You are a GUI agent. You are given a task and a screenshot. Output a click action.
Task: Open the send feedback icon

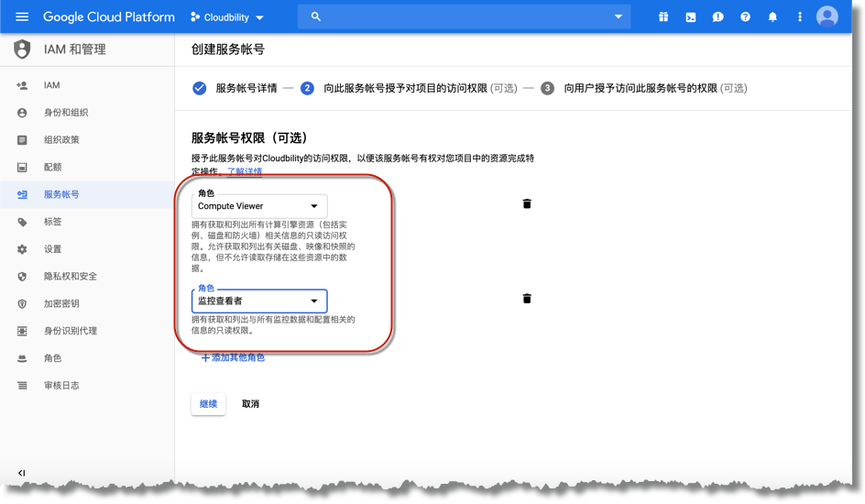click(717, 17)
